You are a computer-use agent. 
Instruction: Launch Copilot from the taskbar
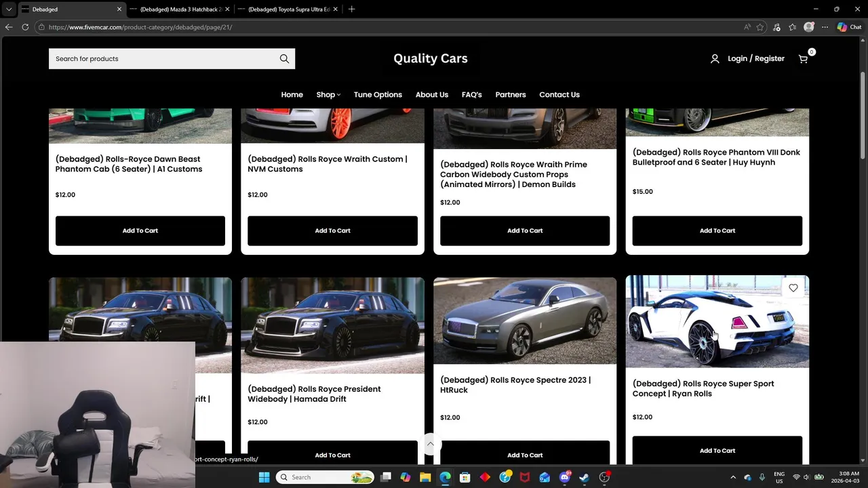(406, 477)
